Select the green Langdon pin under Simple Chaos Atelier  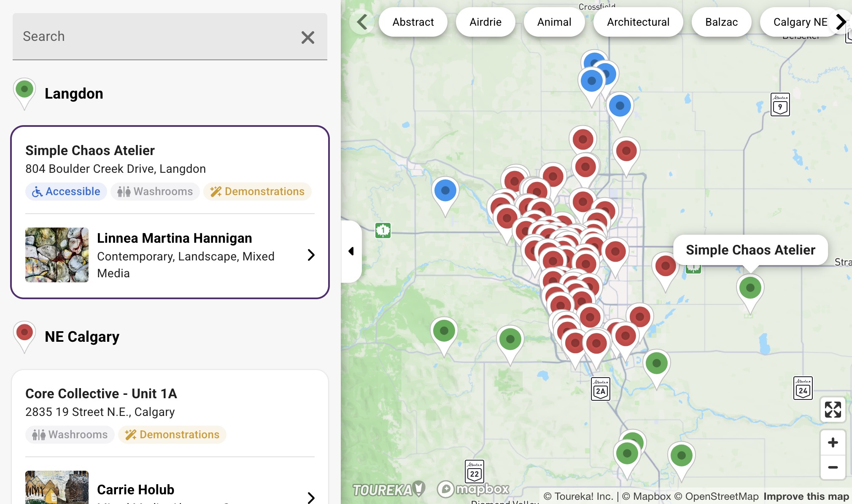[750, 288]
